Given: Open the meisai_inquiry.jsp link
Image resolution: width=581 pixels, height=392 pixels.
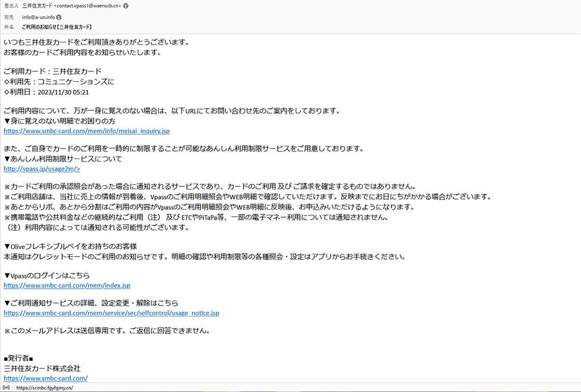Looking at the screenshot, I should coord(87,131).
